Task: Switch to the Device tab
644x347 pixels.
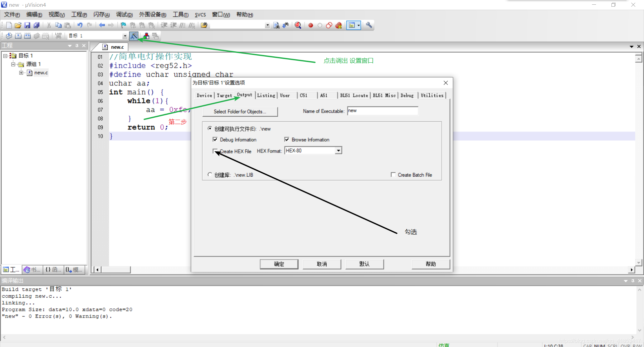Action: coord(204,96)
